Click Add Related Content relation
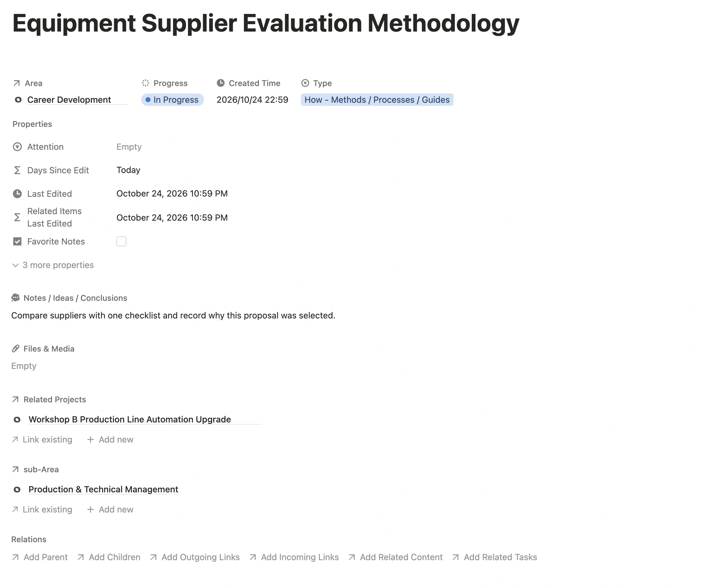Viewport: 712px width, 588px height. coord(396,557)
